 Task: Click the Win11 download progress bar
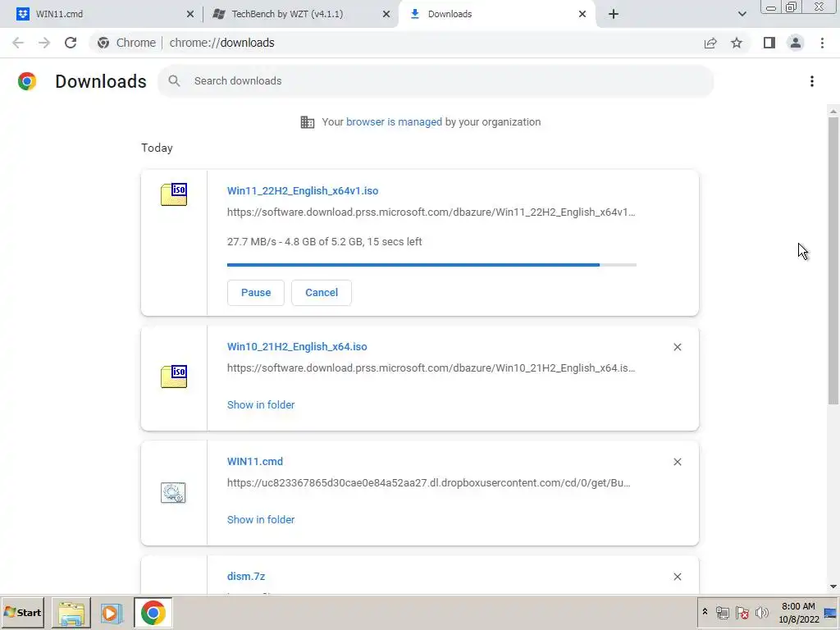431,265
